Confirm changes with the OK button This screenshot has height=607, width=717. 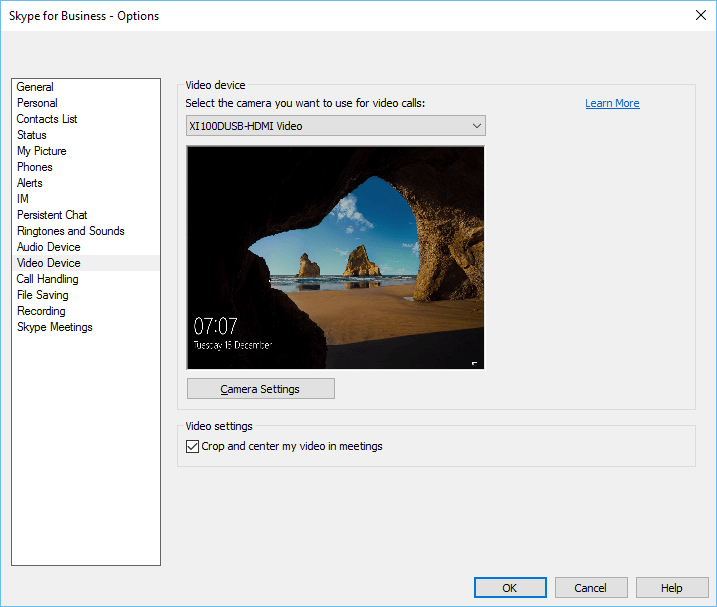(x=510, y=588)
